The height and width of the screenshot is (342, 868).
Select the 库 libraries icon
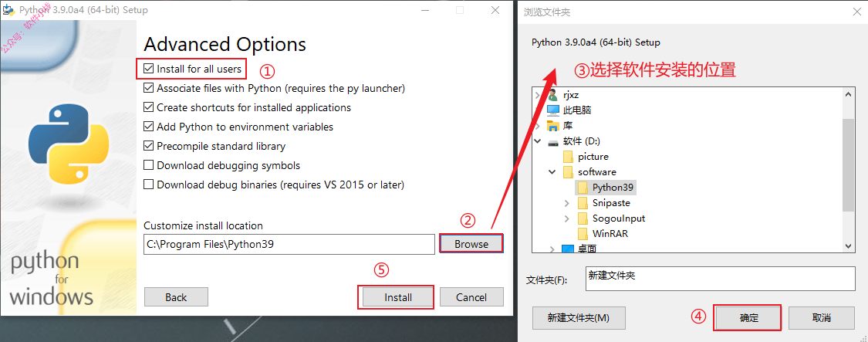pos(553,125)
